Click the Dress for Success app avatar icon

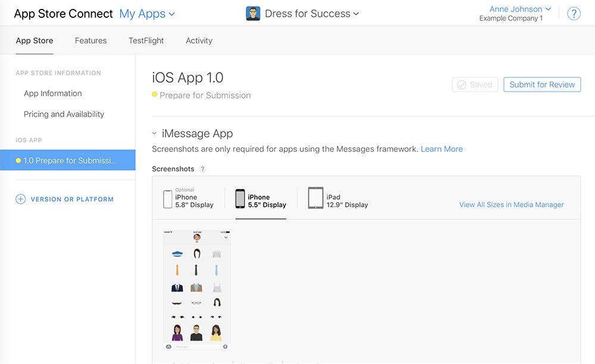tap(253, 14)
